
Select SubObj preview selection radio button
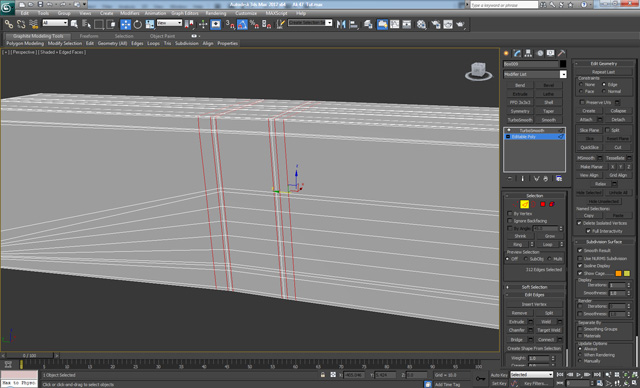tap(526, 259)
